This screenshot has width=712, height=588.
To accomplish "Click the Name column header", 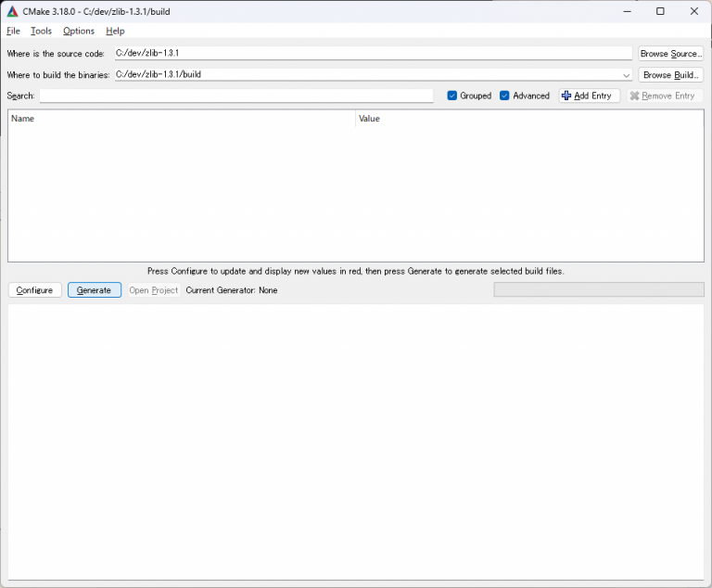I will point(182,119).
